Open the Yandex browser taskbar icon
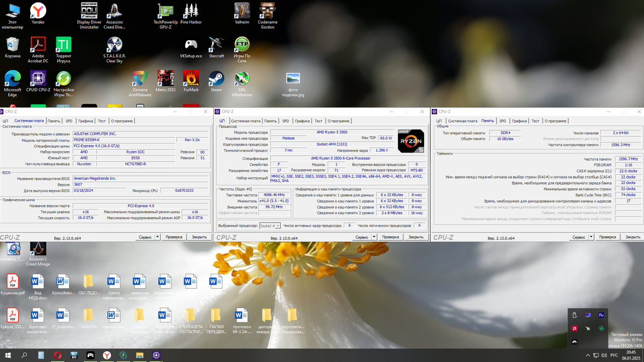Screen dimensions: 644x362 107,355
